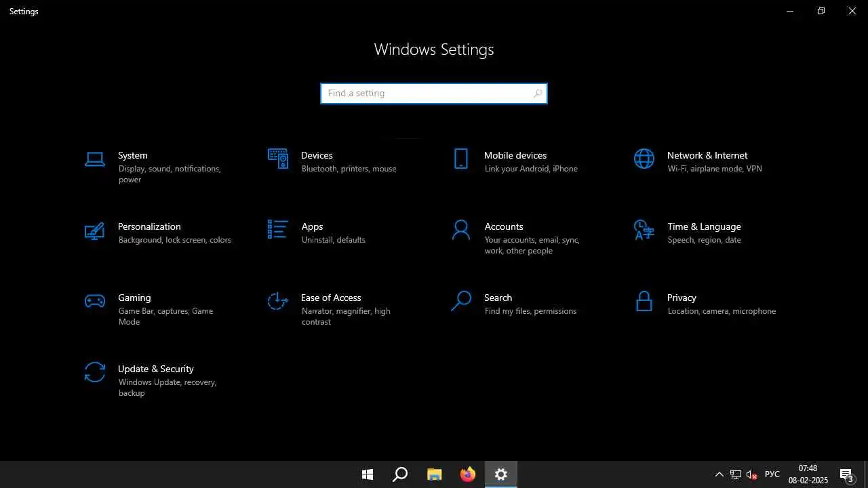Open Accounts person icon
The width and height of the screenshot is (868, 488).
[x=461, y=230]
